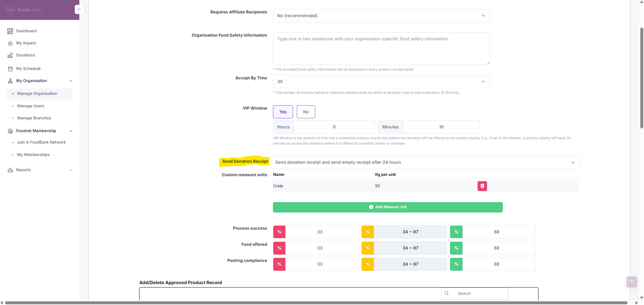Click the Organisation Food Safety Information textarea
This screenshot has height=305, width=644.
(381, 49)
